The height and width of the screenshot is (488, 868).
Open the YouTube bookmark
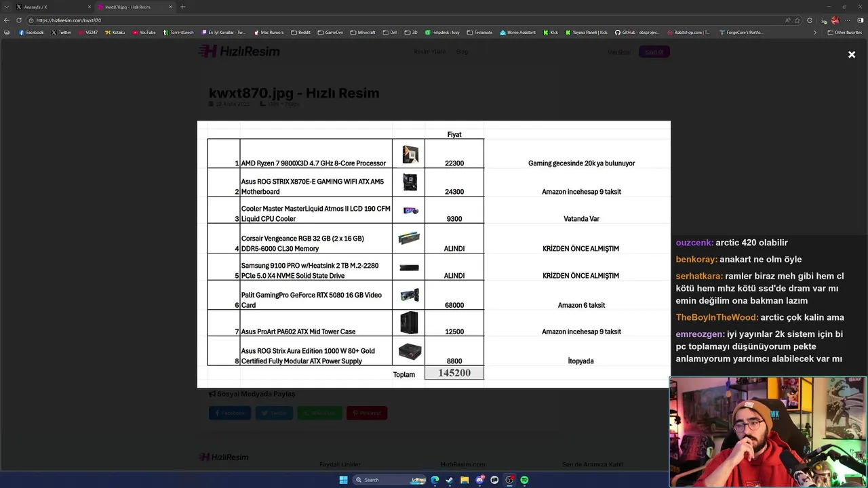coord(144,33)
